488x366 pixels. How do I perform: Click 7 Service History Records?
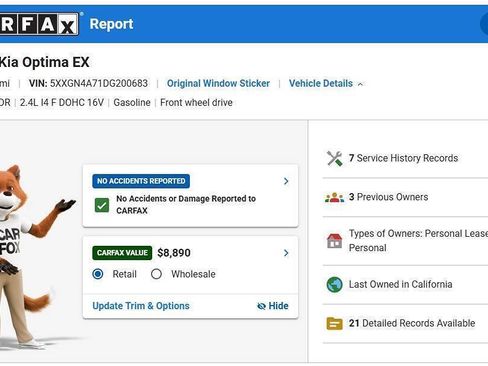tap(403, 158)
